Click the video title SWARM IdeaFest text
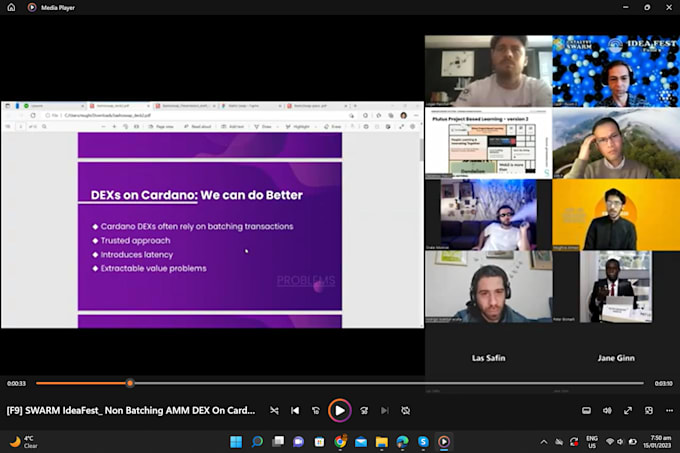680x453 pixels. (131, 410)
